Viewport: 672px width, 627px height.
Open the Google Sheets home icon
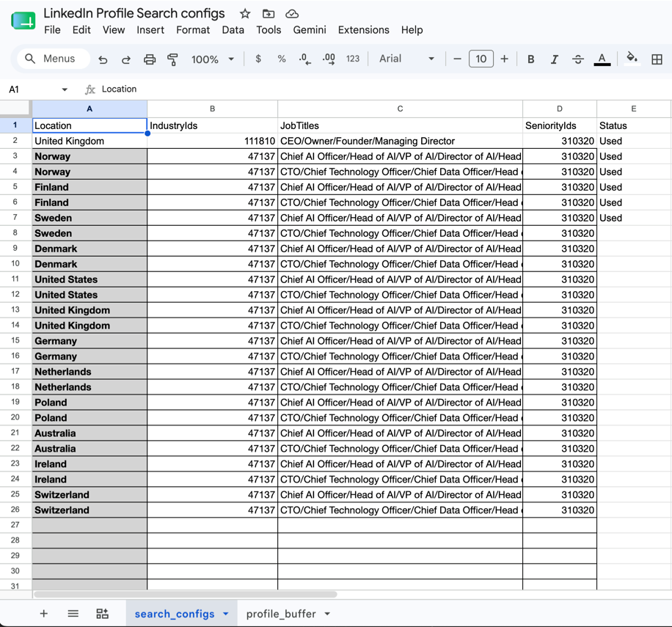coord(23,21)
